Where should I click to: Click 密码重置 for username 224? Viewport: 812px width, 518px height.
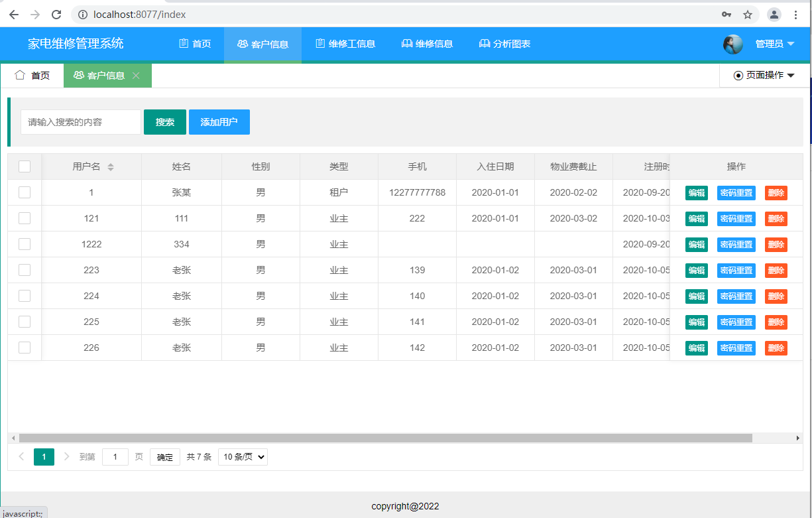[736, 296]
